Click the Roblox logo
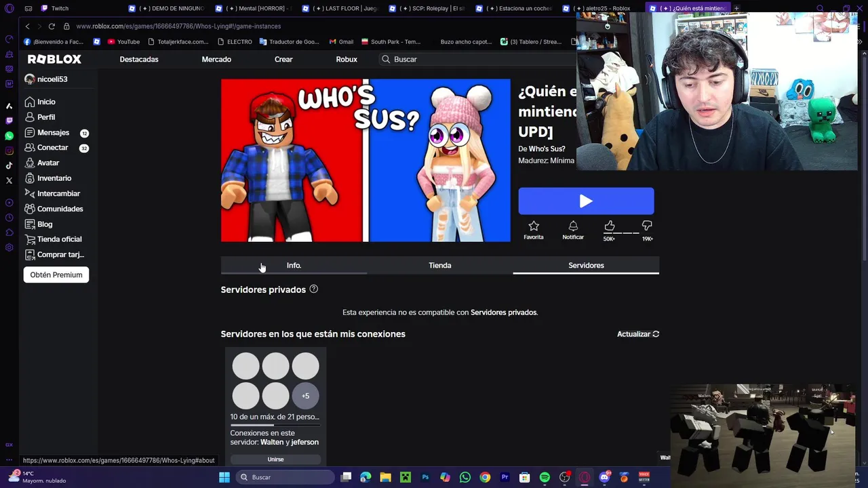 point(54,59)
